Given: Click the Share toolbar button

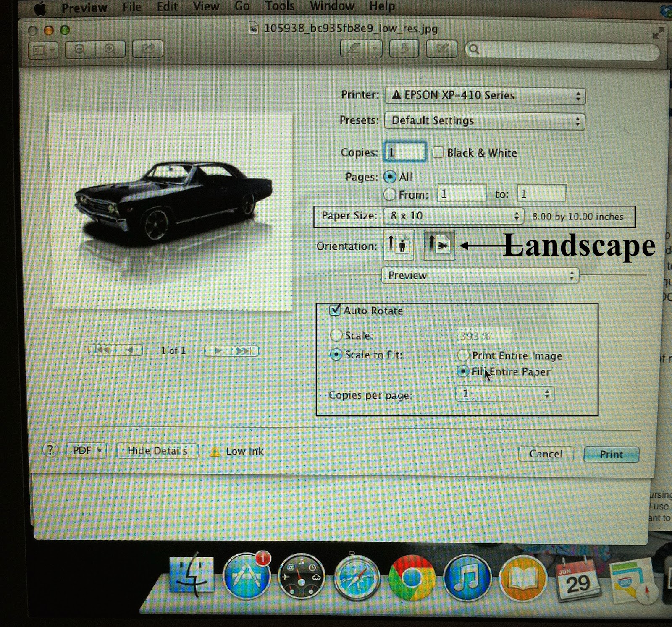Looking at the screenshot, I should 147,49.
